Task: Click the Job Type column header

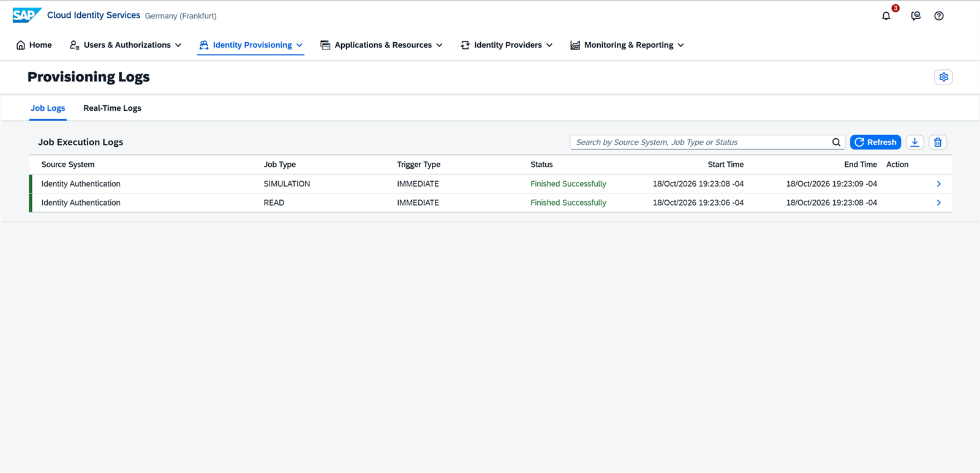Action: click(x=279, y=165)
